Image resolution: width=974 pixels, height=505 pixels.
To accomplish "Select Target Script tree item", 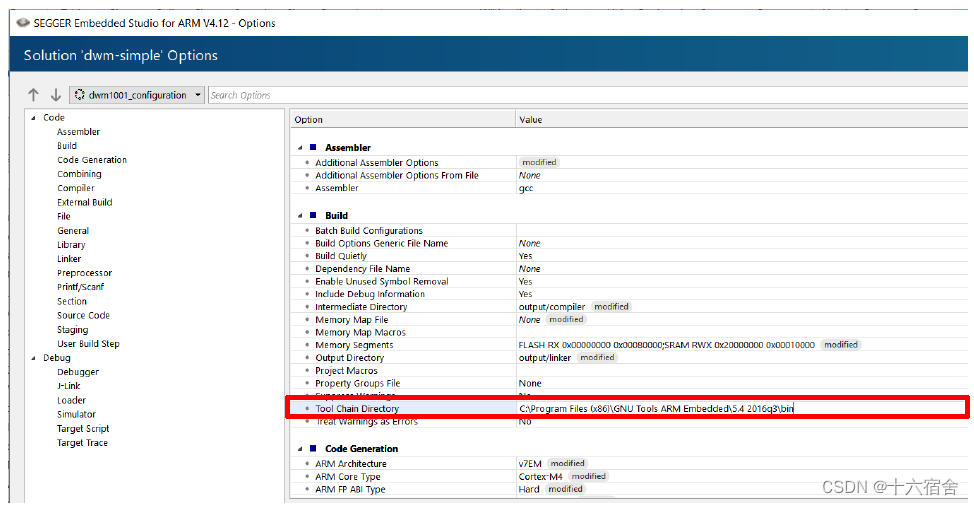I will (x=83, y=429).
